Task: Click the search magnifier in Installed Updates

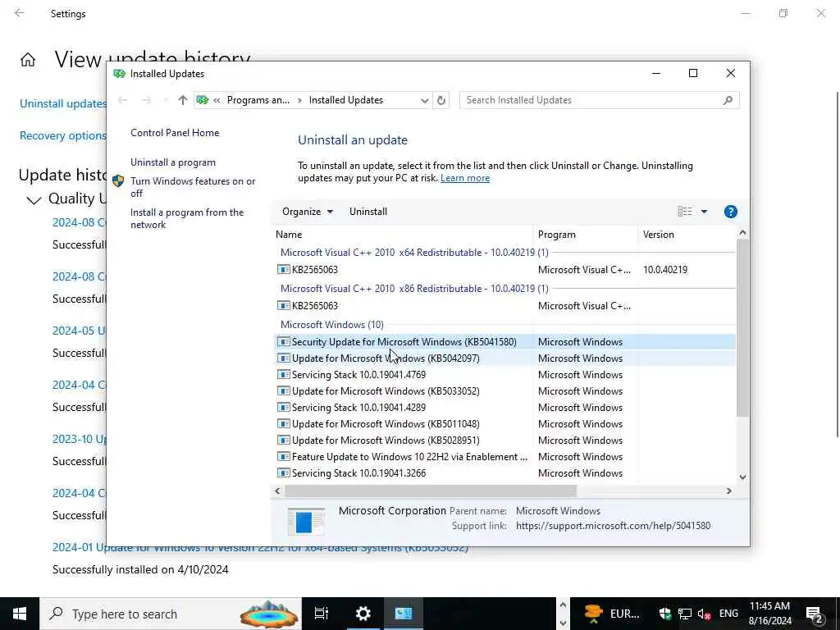Action: tap(728, 100)
